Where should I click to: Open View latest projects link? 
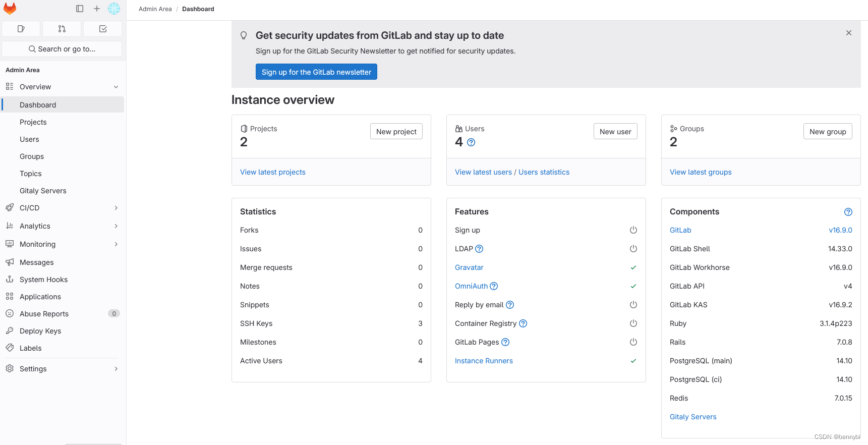[273, 172]
